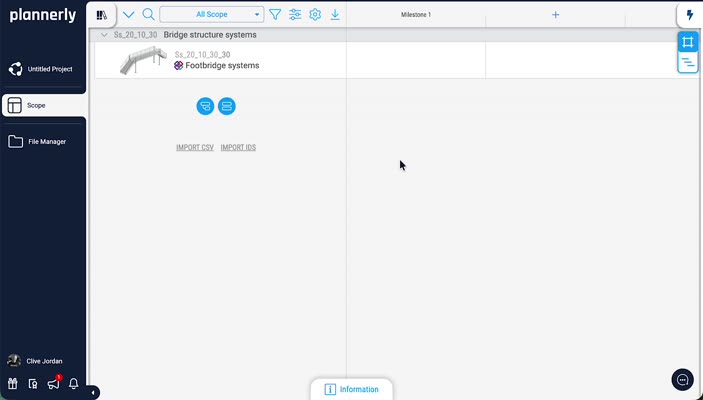Image resolution: width=703 pixels, height=400 pixels.
Task: Click the search magnifier icon
Action: coord(148,14)
